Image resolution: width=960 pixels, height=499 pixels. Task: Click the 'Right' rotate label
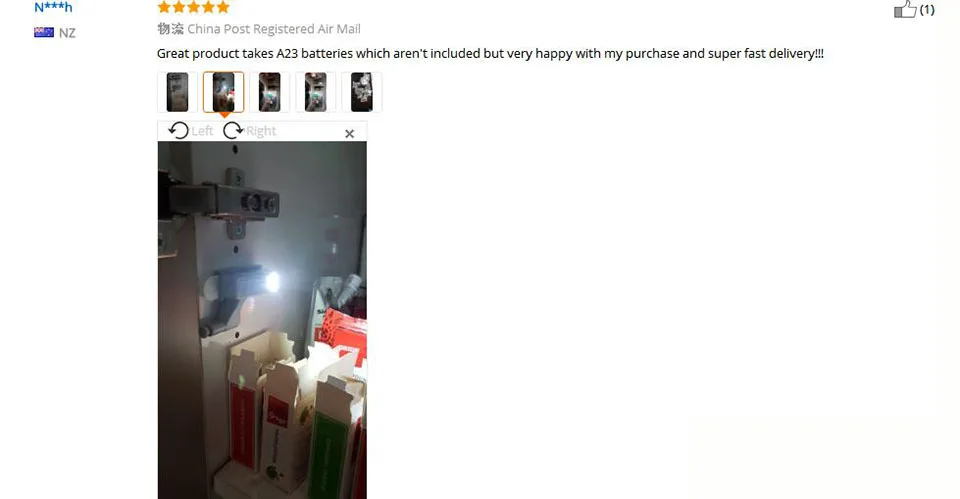(261, 131)
